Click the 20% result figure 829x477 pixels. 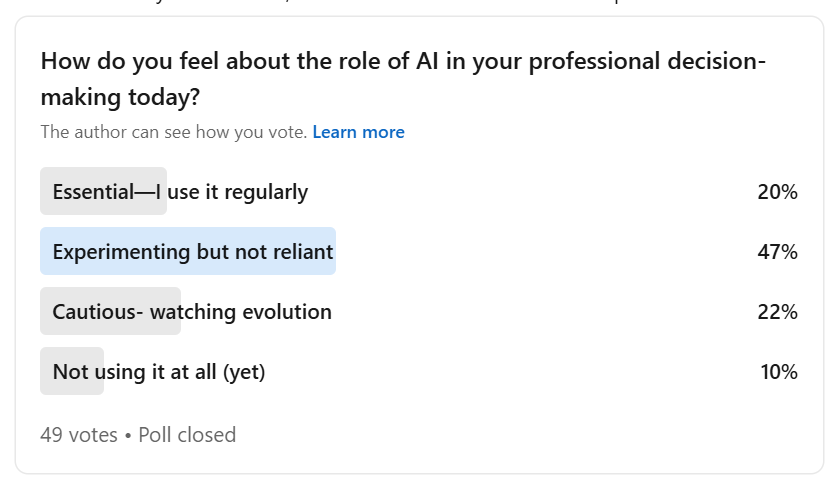click(x=777, y=192)
